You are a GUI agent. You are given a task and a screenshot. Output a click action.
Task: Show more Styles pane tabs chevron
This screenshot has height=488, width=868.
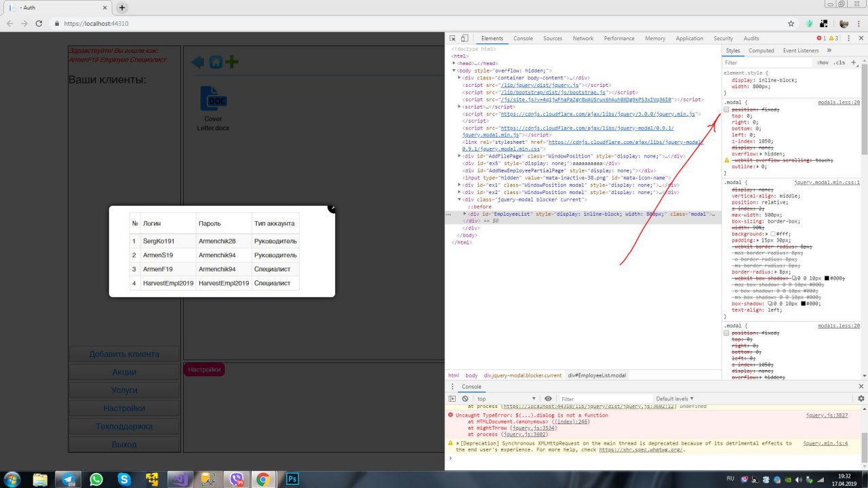click(x=829, y=50)
